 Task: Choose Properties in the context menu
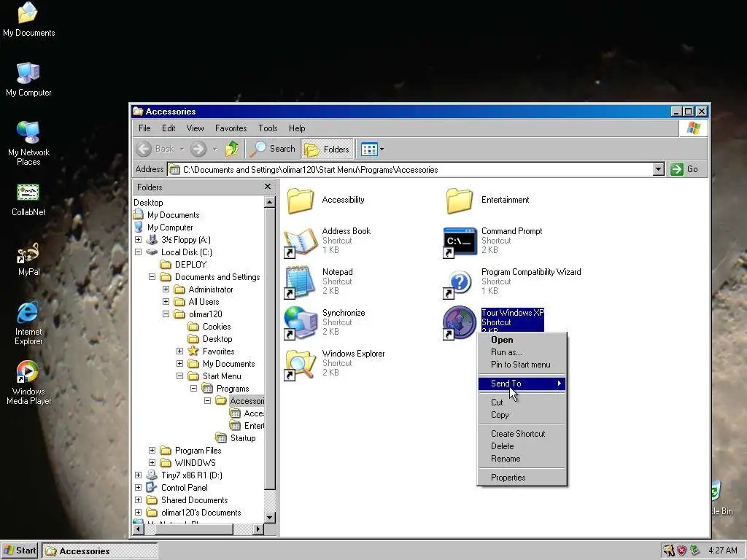pyautogui.click(x=522, y=478)
